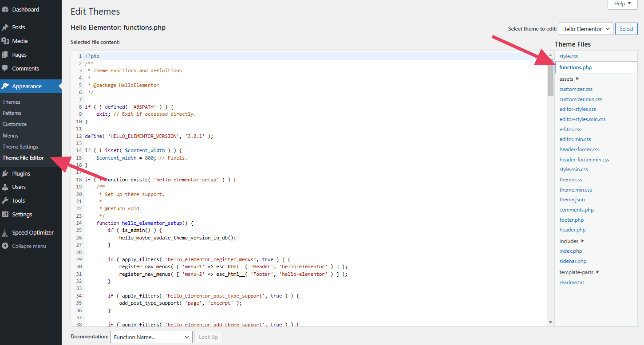The width and height of the screenshot is (644, 345).
Task: Collapse the admin sidebar menu
Action: pos(24,246)
